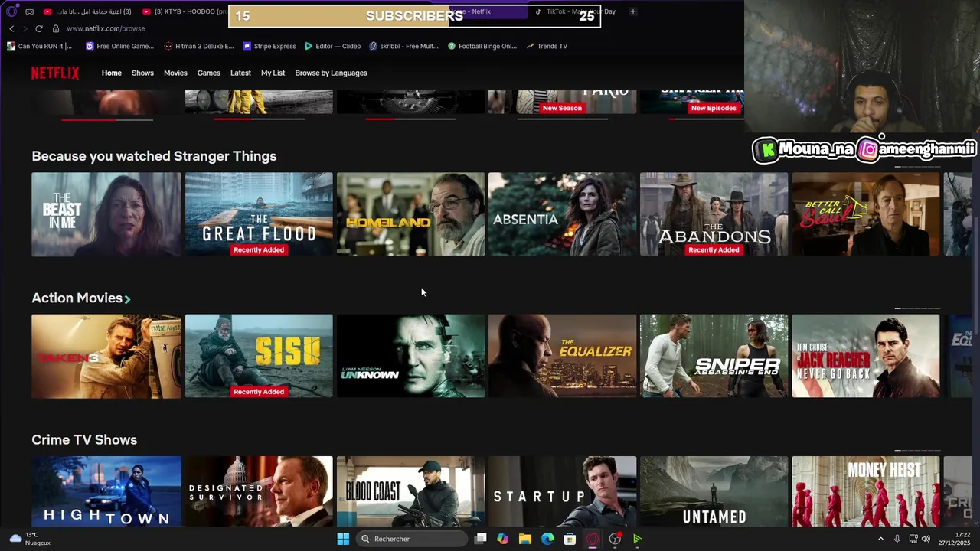Open the Can You RUN It bookmark
Viewport: 980px width, 551px height.
(x=39, y=46)
